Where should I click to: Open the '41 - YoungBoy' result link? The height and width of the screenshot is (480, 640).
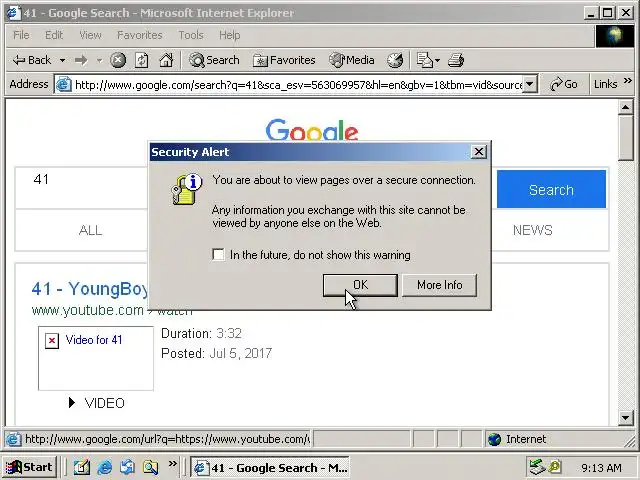click(90, 289)
